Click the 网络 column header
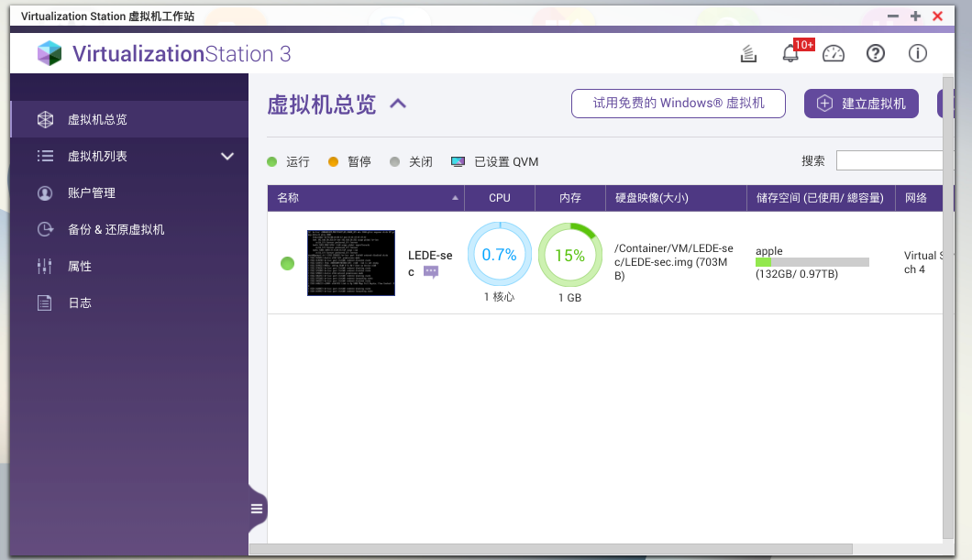The image size is (972, 560). [x=920, y=198]
